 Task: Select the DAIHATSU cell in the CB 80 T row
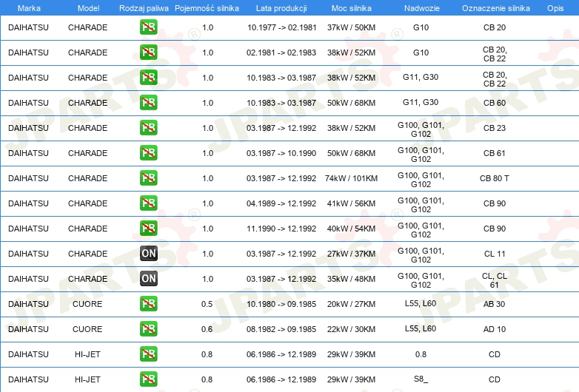point(28,178)
